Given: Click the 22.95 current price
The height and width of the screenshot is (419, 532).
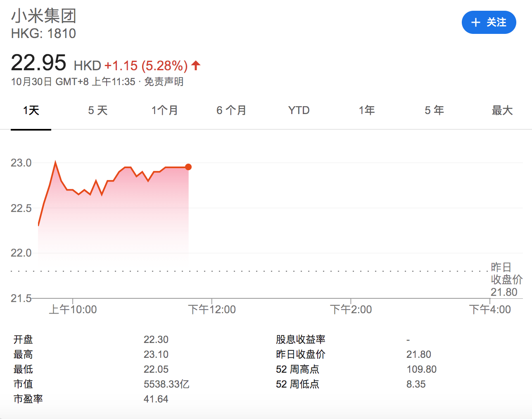Looking at the screenshot, I should [38, 63].
